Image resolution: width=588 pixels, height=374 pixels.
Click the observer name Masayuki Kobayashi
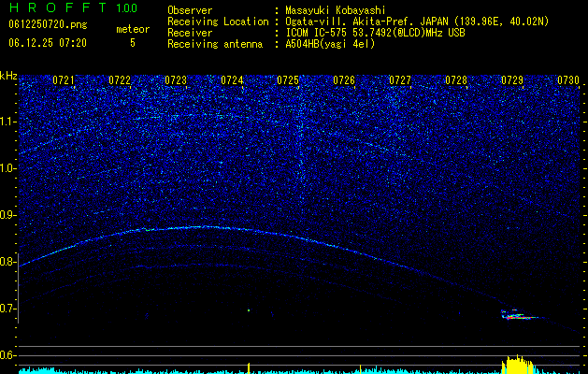[336, 10]
